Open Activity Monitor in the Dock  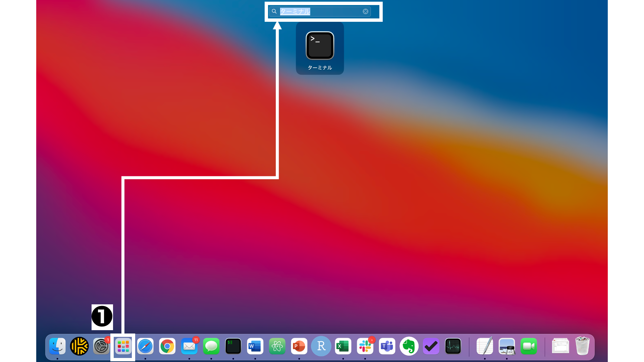click(453, 346)
